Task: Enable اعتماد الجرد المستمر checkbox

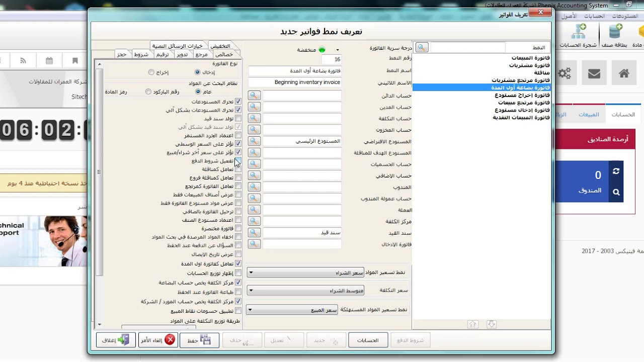Action: [x=238, y=135]
